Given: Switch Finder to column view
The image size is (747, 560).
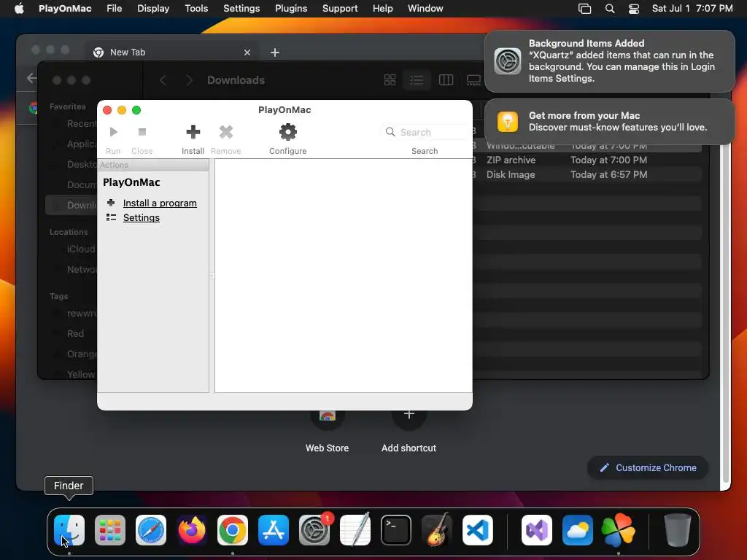Looking at the screenshot, I should point(446,80).
